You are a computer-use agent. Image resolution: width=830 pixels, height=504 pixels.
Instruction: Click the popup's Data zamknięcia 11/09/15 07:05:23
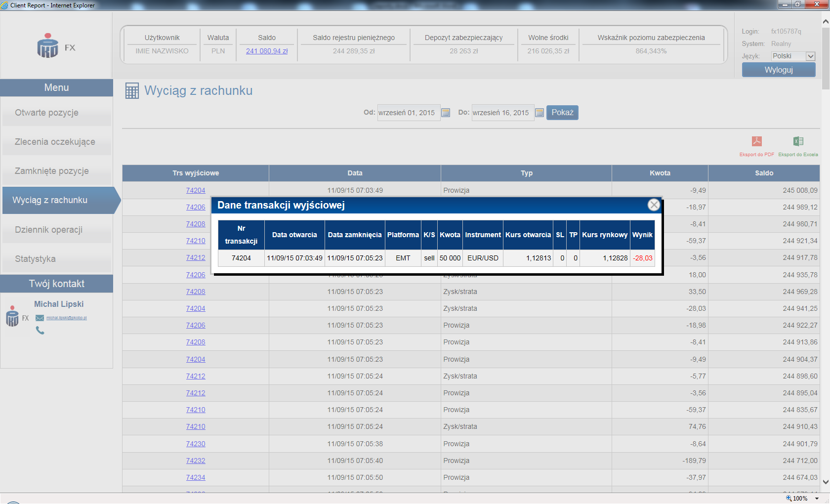coord(355,258)
